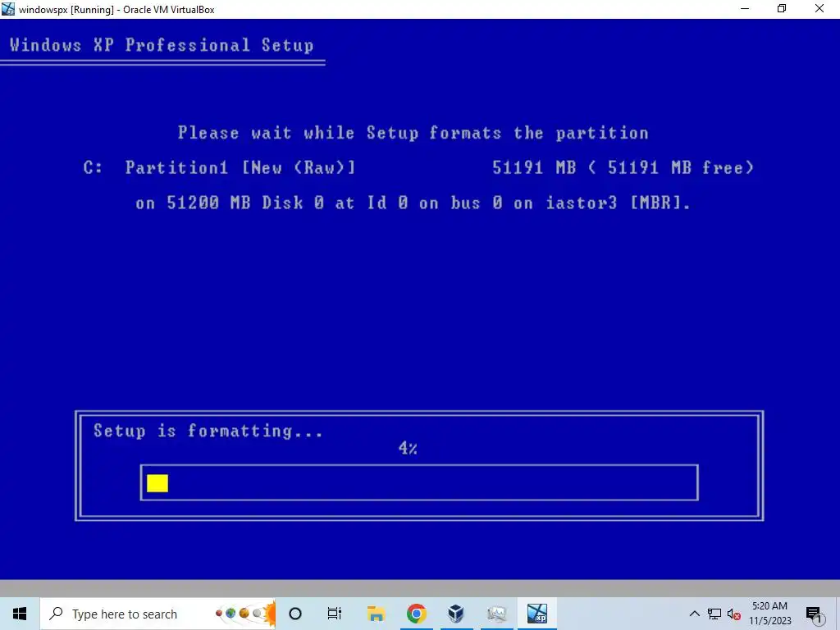The width and height of the screenshot is (840, 630).
Task: Click the 51191 MB free text
Action: coord(680,167)
